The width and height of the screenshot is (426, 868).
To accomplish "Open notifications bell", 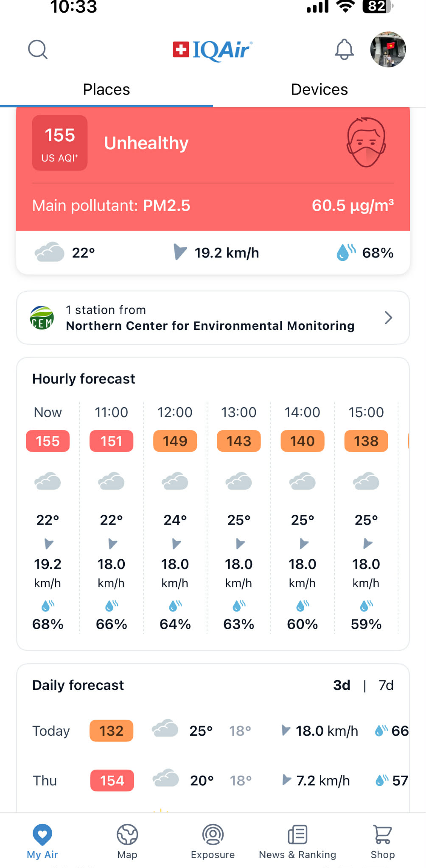I will (x=344, y=50).
